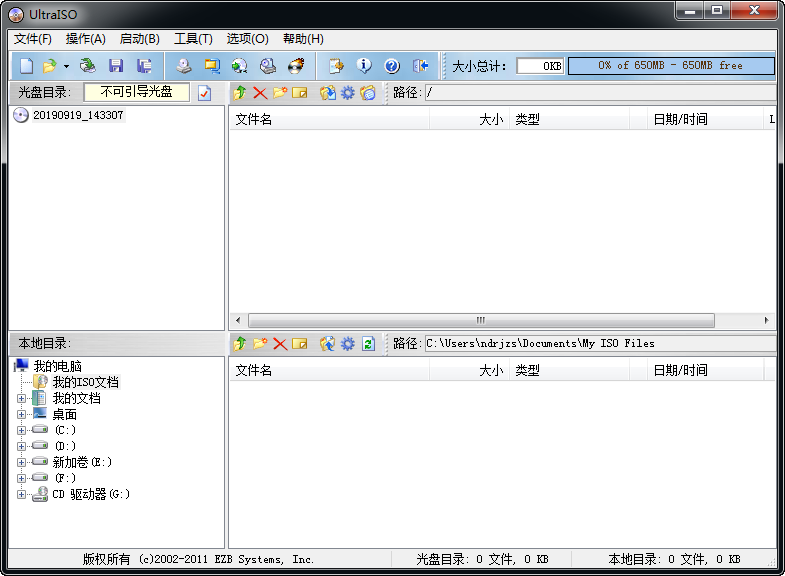This screenshot has width=785, height=576.
Task: Click the 不可引导光盘 boot status field
Action: point(137,92)
